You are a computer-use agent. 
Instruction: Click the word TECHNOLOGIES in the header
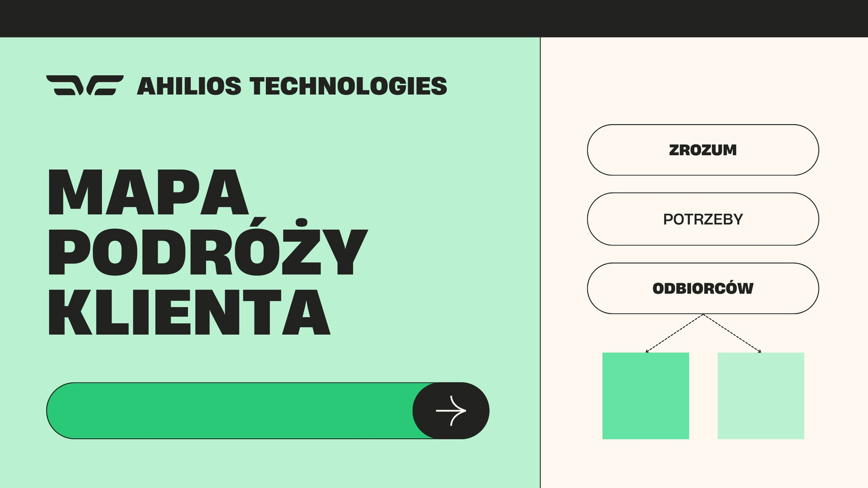coord(348,86)
